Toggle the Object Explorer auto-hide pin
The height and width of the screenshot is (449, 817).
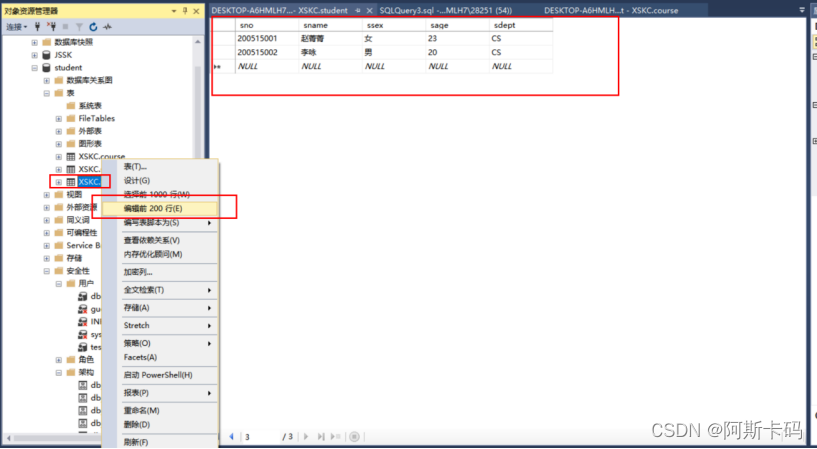[185, 11]
